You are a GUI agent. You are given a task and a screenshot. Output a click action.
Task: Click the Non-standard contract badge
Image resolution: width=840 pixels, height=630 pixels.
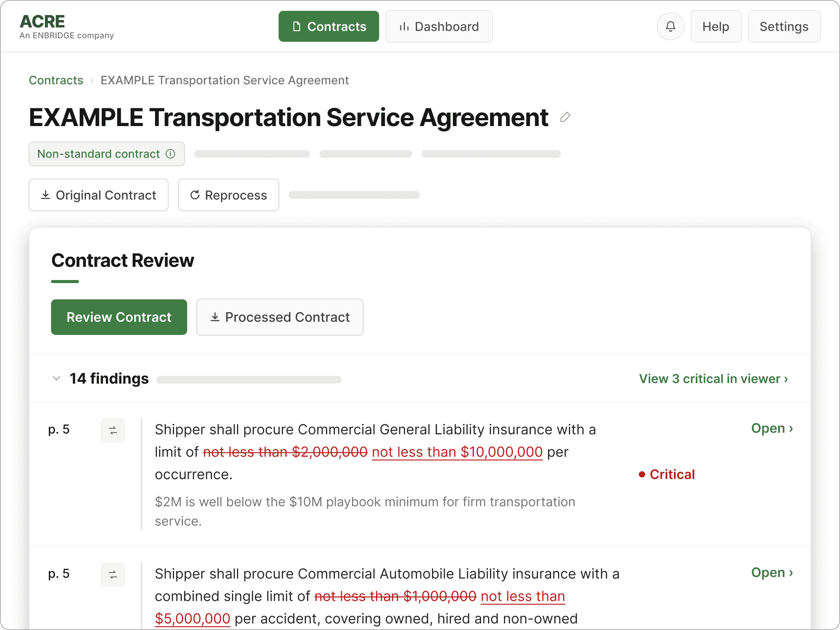click(x=107, y=154)
